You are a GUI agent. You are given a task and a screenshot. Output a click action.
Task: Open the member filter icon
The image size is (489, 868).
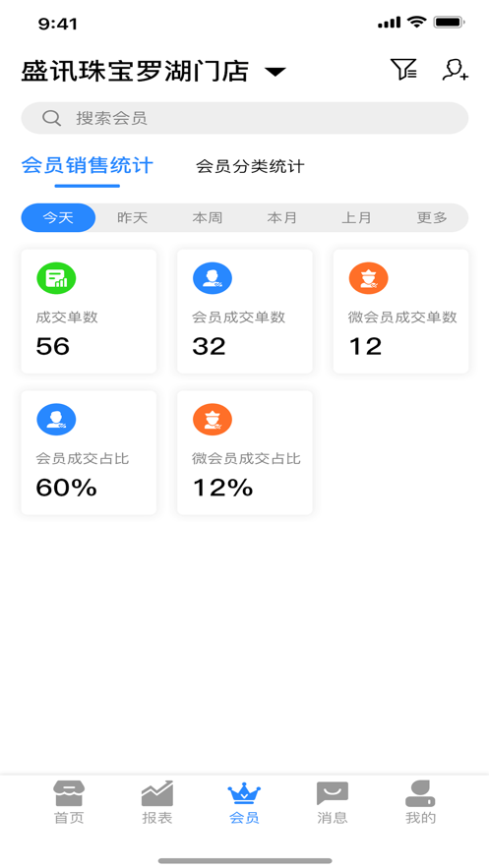click(403, 70)
